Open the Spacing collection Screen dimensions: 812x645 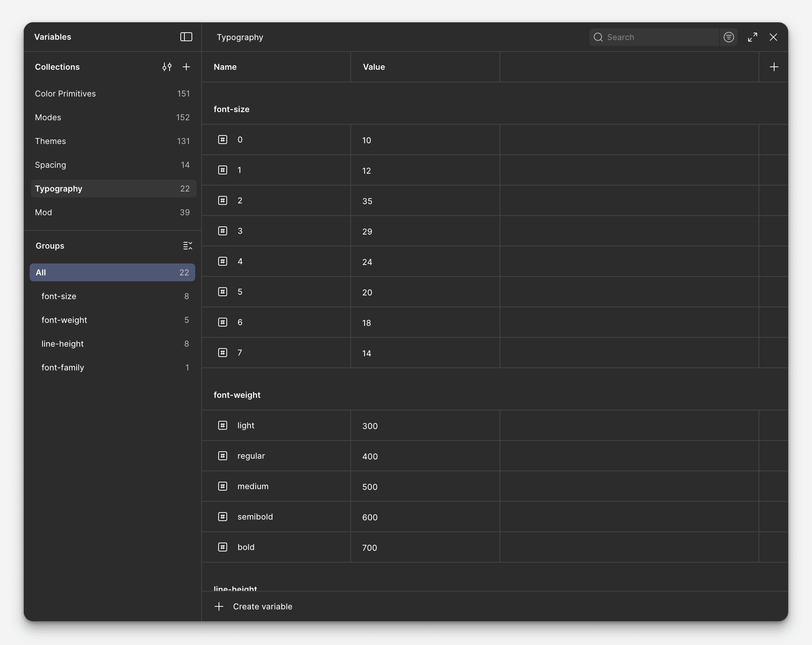pos(50,165)
